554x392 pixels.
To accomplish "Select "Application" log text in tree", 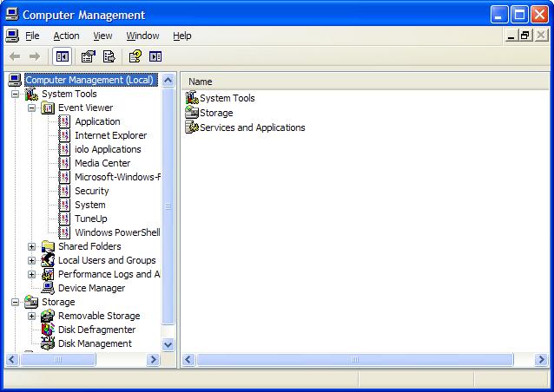I will (x=97, y=121).
